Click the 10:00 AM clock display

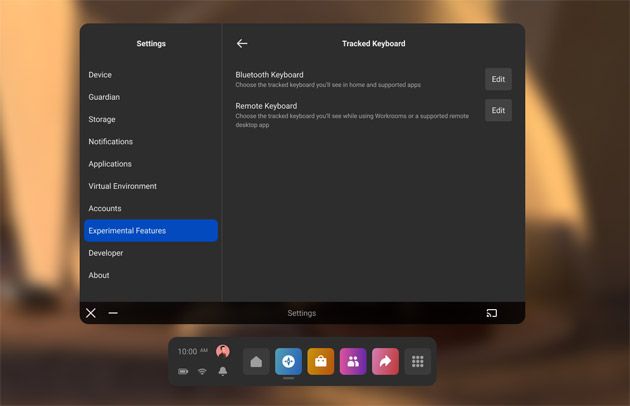coord(193,351)
